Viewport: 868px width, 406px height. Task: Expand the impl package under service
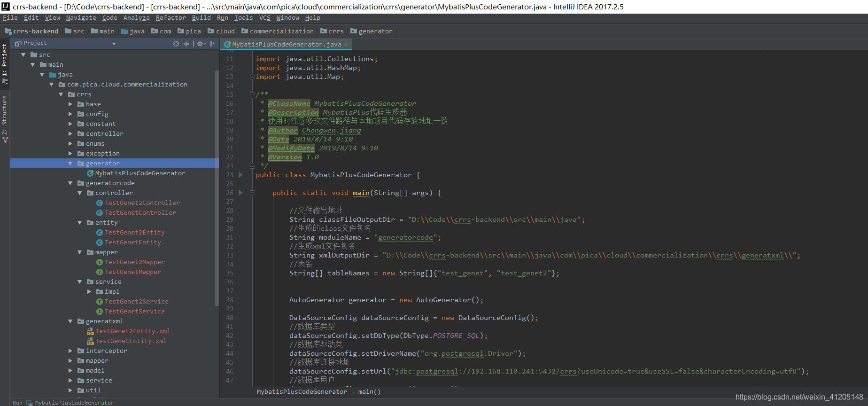[89, 292]
